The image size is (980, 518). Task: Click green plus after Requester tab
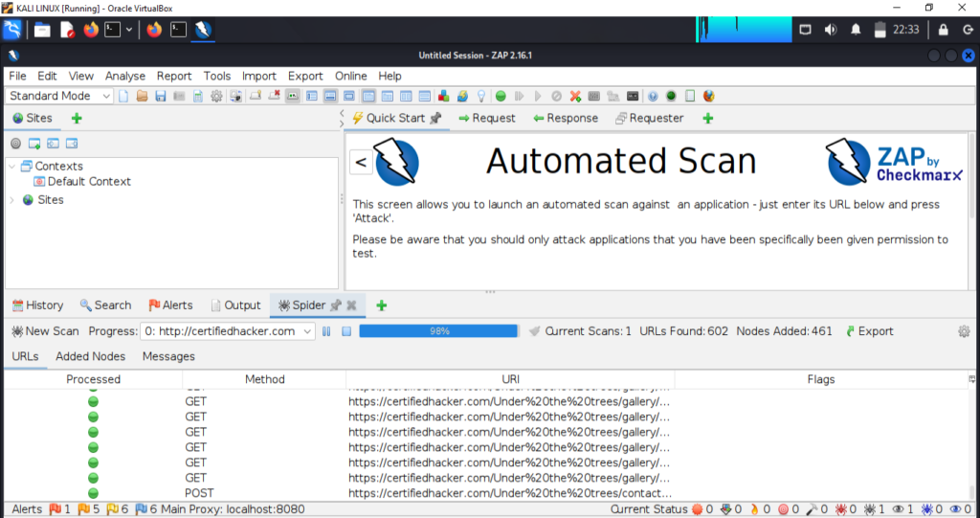pos(707,118)
